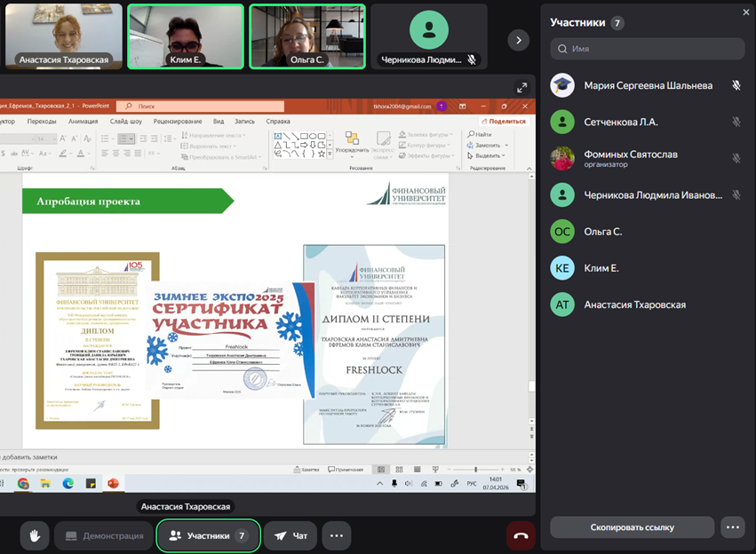This screenshot has height=554, width=756.
Task: Toggle microphone icon for Сетченкова Л.А.
Action: tap(736, 122)
